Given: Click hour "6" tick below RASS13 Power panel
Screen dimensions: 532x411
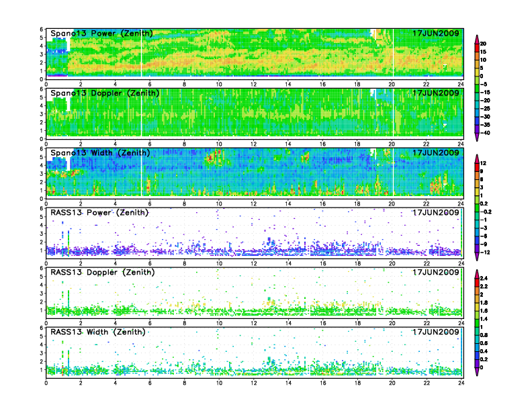Looking at the screenshot, I should pos(150,263).
